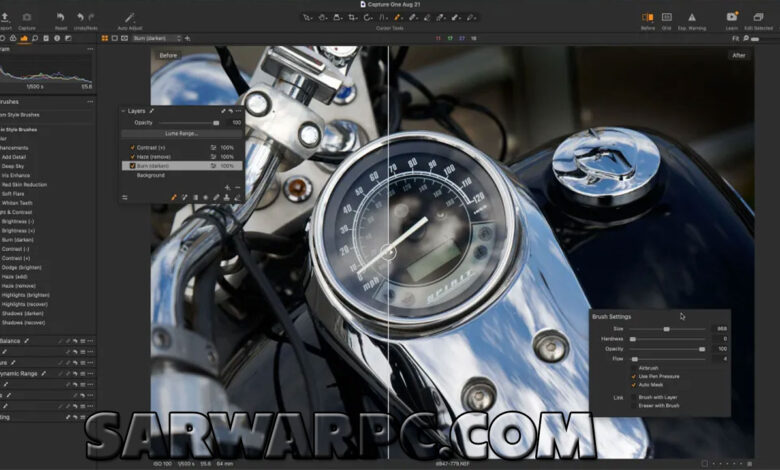The image size is (780, 470).
Task: Apply the Shadows (recover) style brush
Action: click(23, 322)
